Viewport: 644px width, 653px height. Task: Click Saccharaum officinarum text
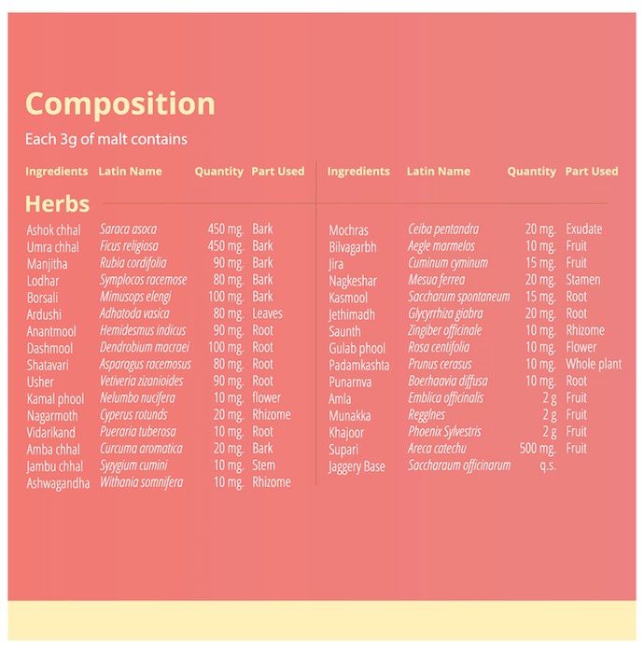[459, 465]
